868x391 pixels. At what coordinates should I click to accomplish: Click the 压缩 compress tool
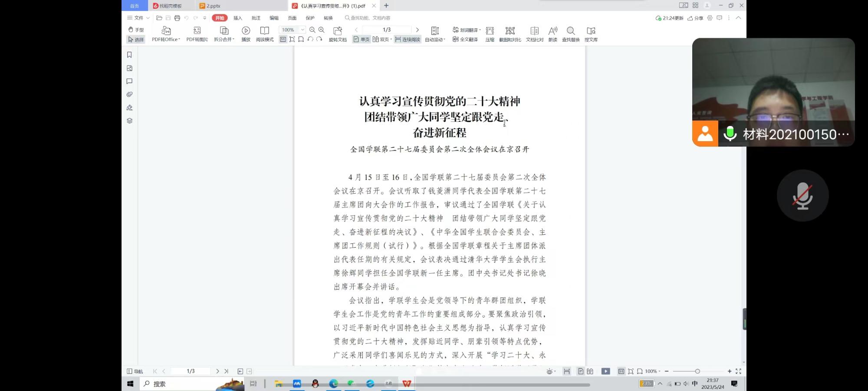[490, 30]
